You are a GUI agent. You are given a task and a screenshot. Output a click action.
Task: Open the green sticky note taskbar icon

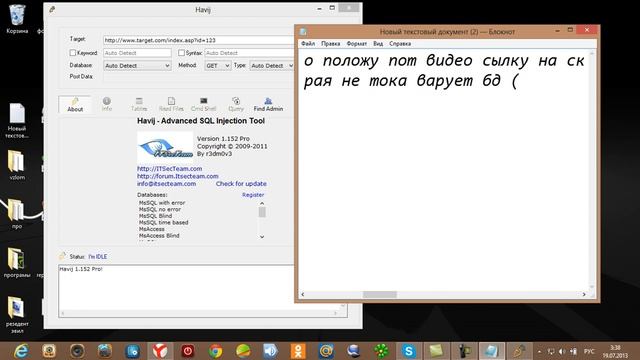click(436, 351)
